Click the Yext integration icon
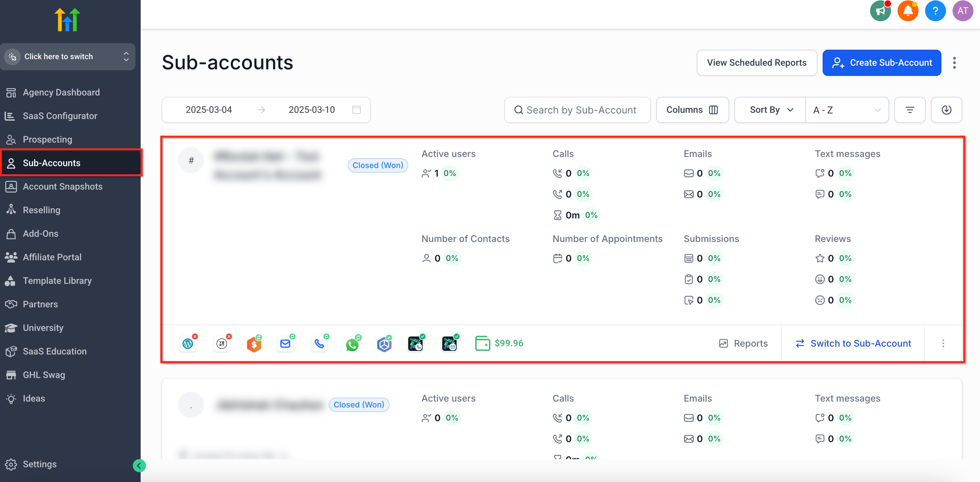Screen dimensions: 980x482 222,344
